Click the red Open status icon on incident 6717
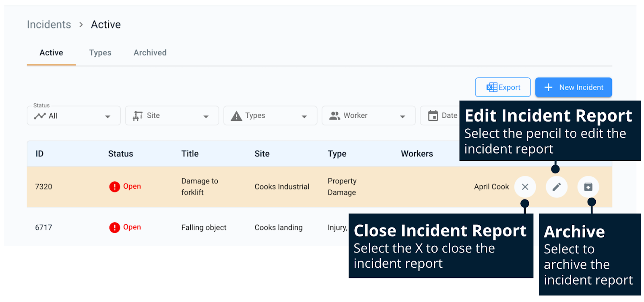 click(x=115, y=228)
